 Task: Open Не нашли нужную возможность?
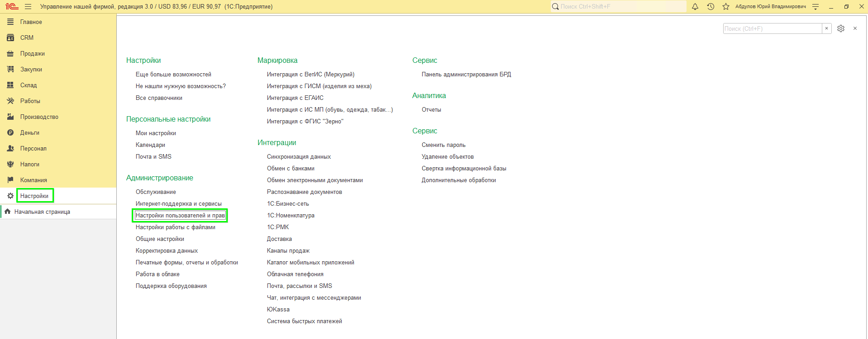point(181,86)
